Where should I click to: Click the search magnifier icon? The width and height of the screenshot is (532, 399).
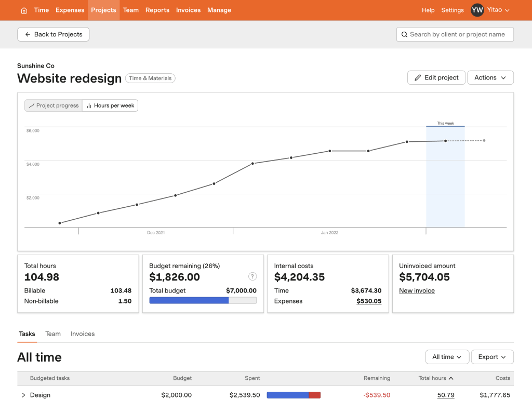click(404, 34)
